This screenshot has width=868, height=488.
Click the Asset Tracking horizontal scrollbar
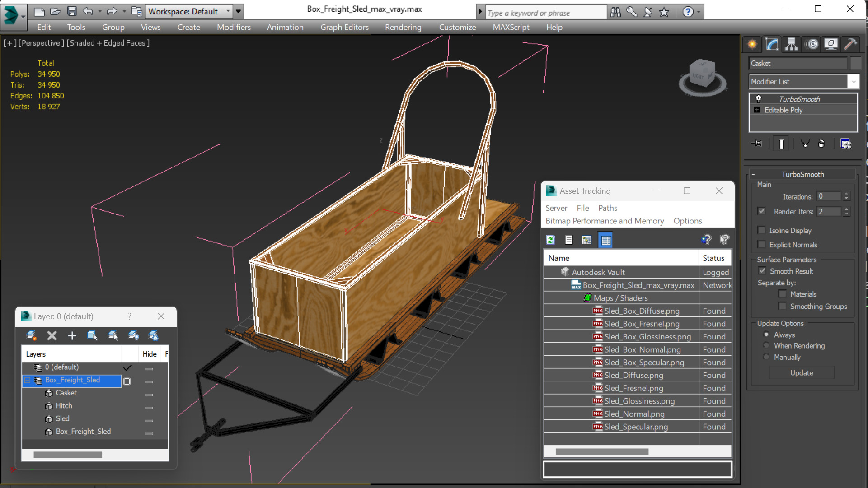(x=602, y=451)
